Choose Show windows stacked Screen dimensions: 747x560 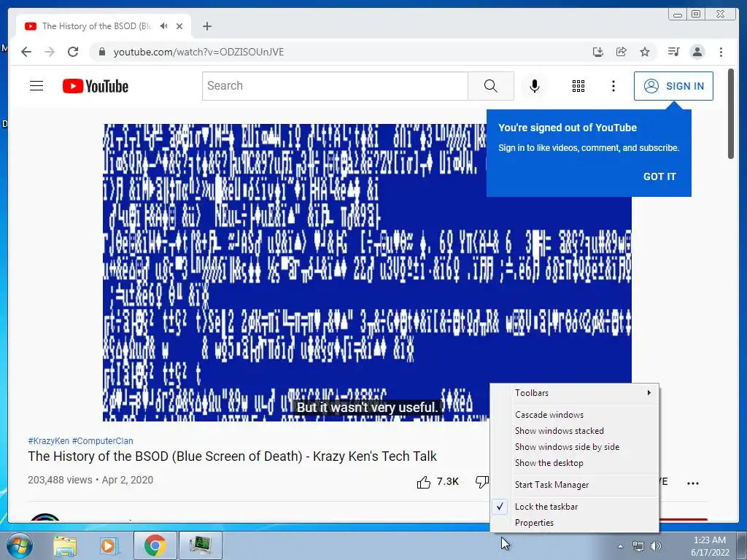pyautogui.click(x=575, y=431)
